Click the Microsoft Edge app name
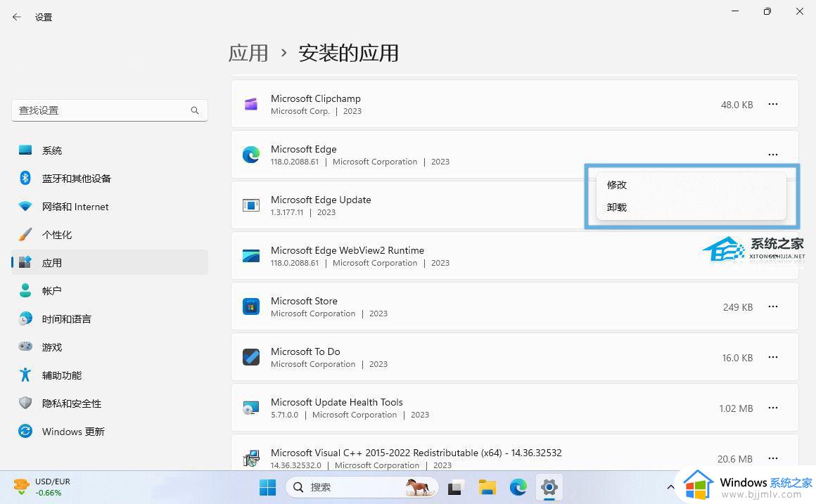This screenshot has width=816, height=504. (303, 149)
